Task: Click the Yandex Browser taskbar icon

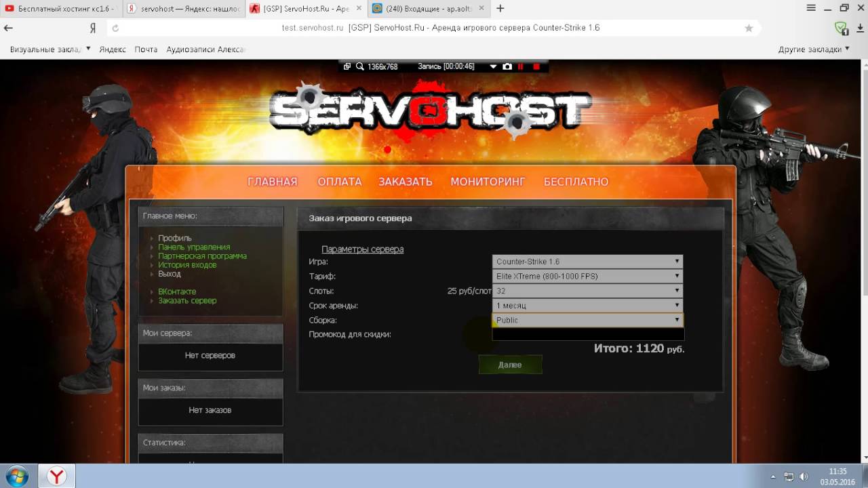Action: point(56,476)
